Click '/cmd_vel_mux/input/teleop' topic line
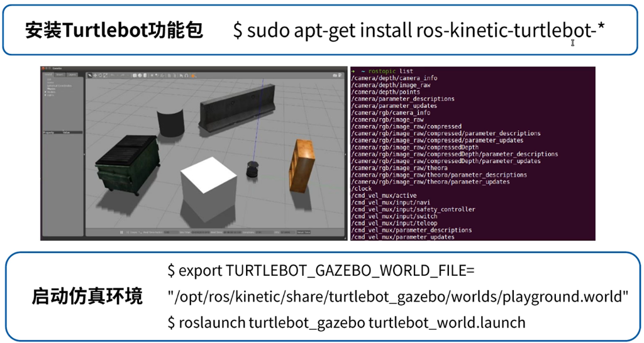This screenshot has height=343, width=644. (394, 223)
